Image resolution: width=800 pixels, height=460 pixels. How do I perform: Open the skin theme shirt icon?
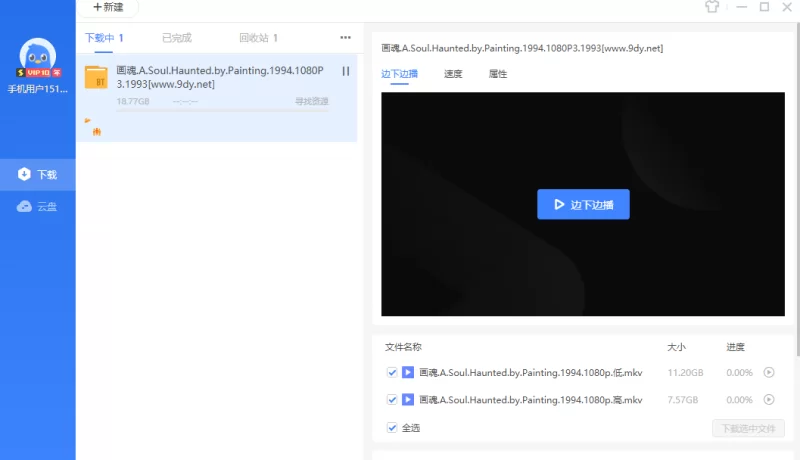tap(711, 7)
